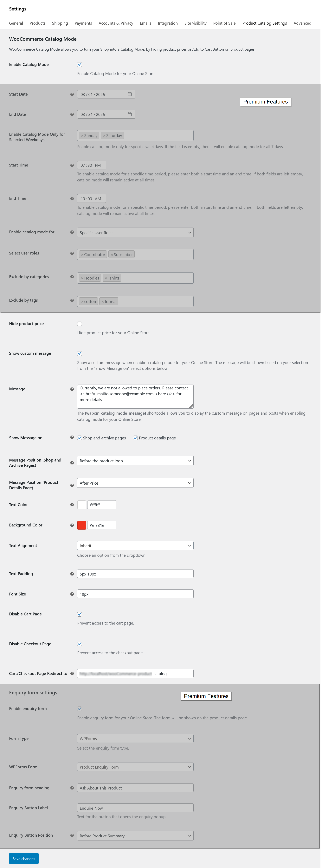Expand the Text Alignment dropdown
The image size is (322, 868).
click(135, 545)
